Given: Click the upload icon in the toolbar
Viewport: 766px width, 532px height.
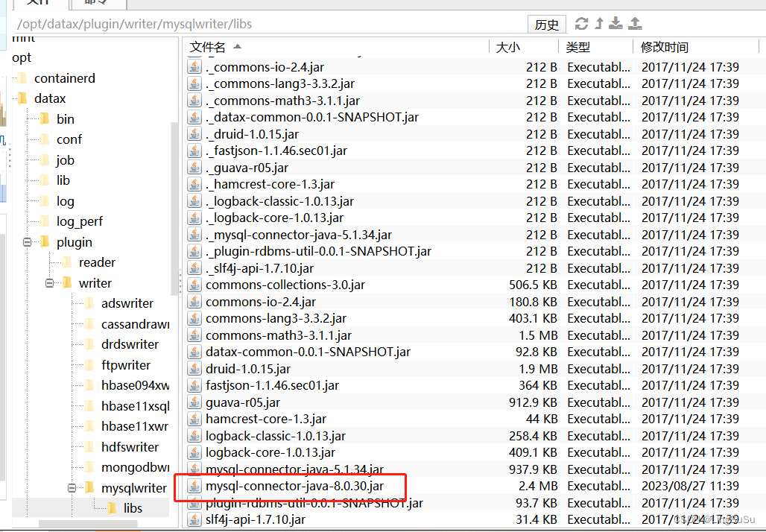Looking at the screenshot, I should click(635, 24).
